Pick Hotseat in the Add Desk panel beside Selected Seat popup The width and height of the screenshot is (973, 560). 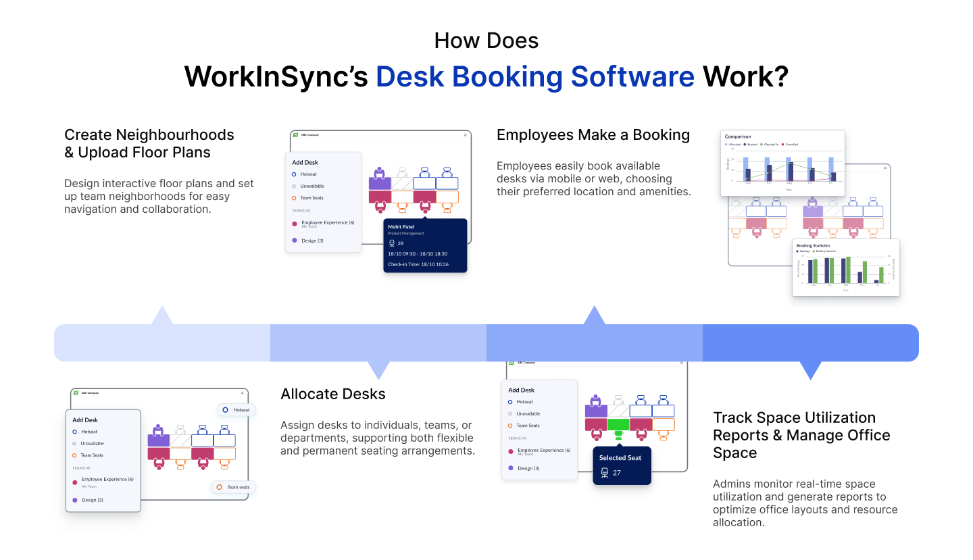[x=521, y=402]
